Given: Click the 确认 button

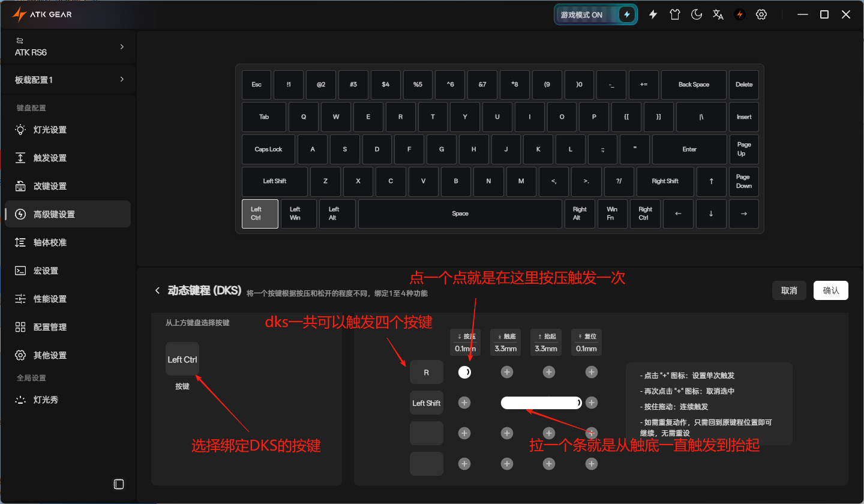Looking at the screenshot, I should pos(831,290).
